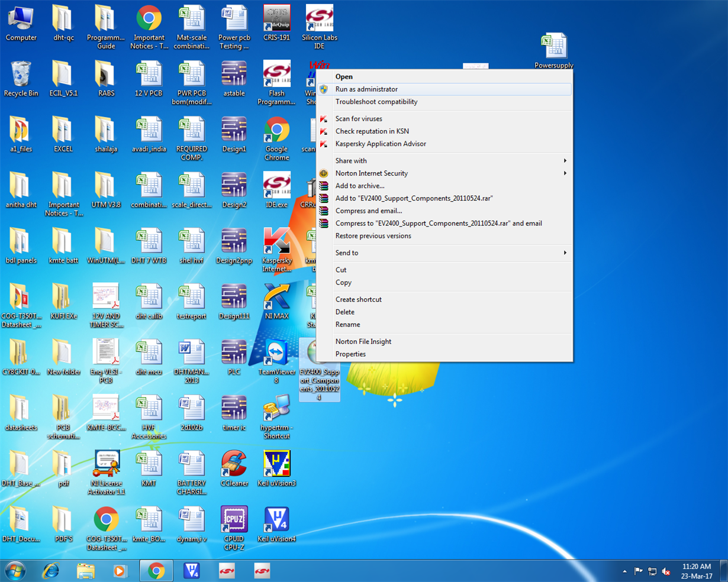Viewport: 728px width, 582px height.
Task: Select the CCleaner desktop icon
Action: pos(234,469)
